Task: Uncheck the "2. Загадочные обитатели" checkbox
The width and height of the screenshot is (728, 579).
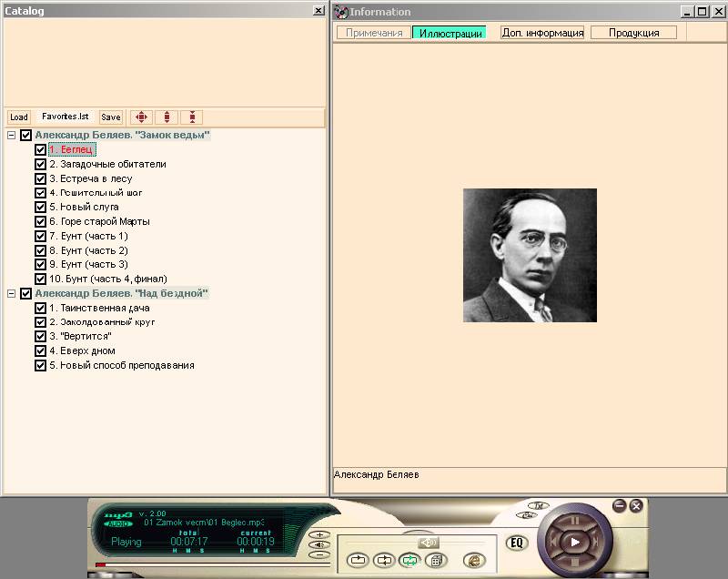Action: tap(40, 165)
